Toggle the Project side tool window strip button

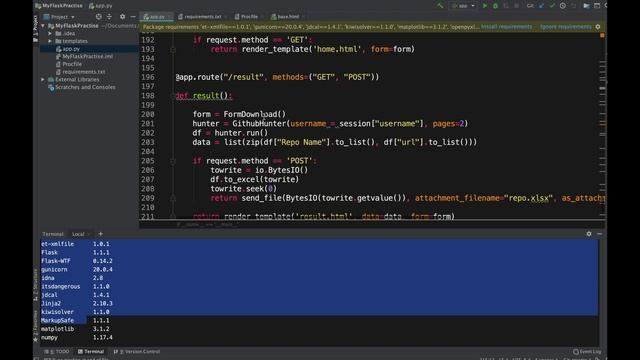[x=36, y=29]
